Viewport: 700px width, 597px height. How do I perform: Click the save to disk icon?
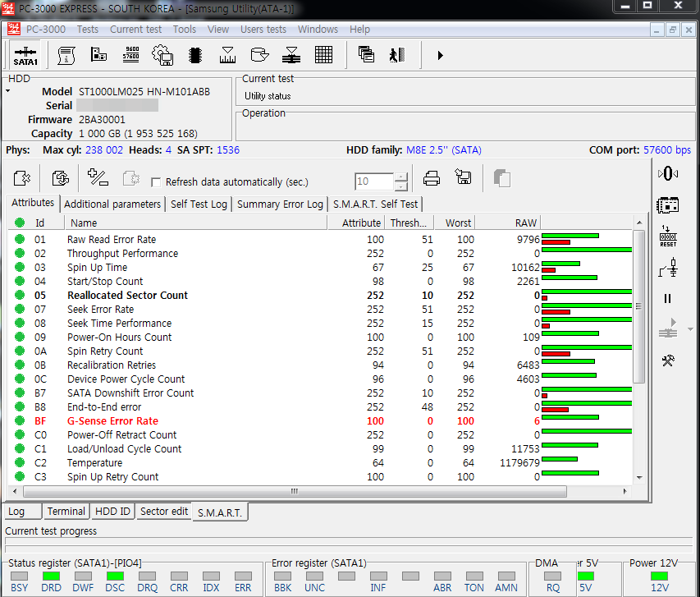pos(464,177)
